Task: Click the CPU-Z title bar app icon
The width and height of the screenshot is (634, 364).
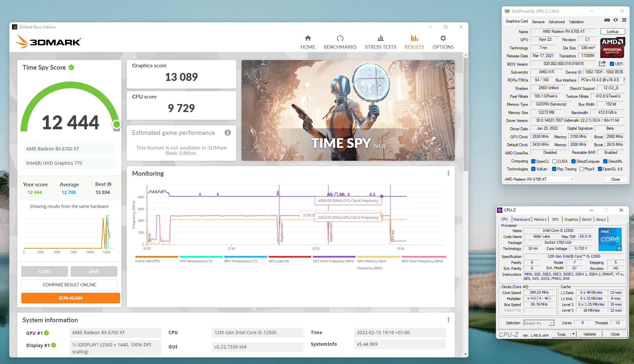Action: [x=500, y=210]
